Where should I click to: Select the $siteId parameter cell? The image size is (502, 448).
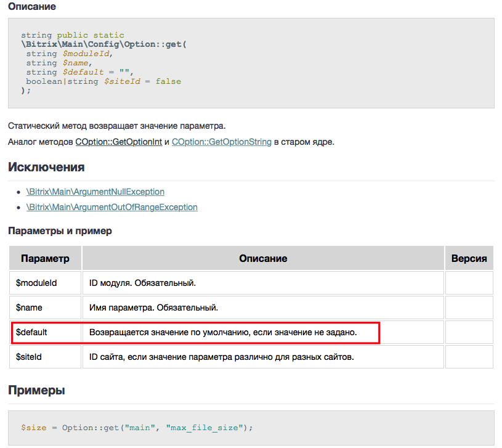pos(29,357)
